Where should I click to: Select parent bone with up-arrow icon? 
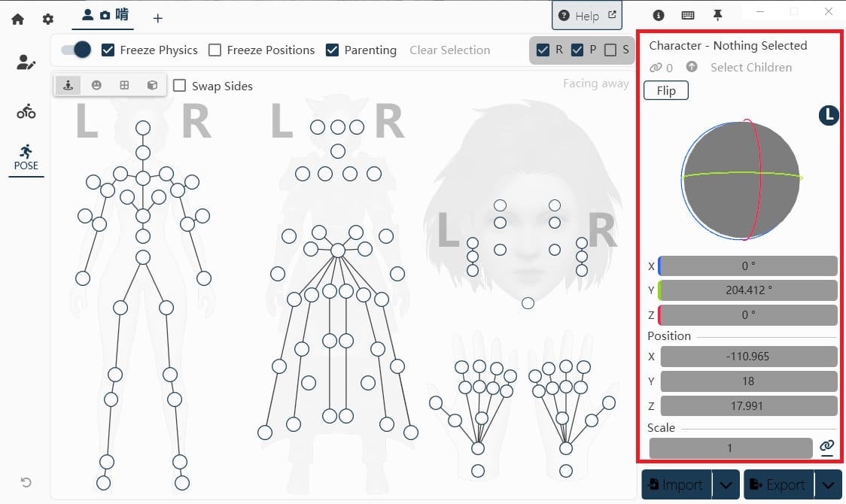692,67
